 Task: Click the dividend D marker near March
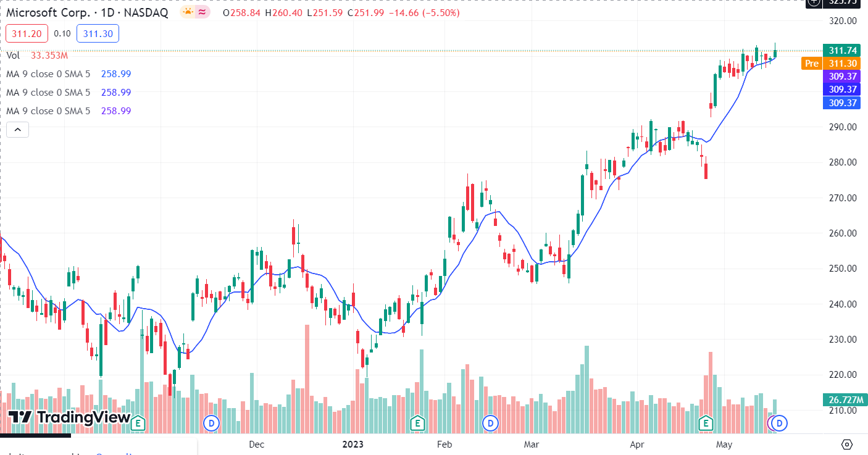[490, 423]
